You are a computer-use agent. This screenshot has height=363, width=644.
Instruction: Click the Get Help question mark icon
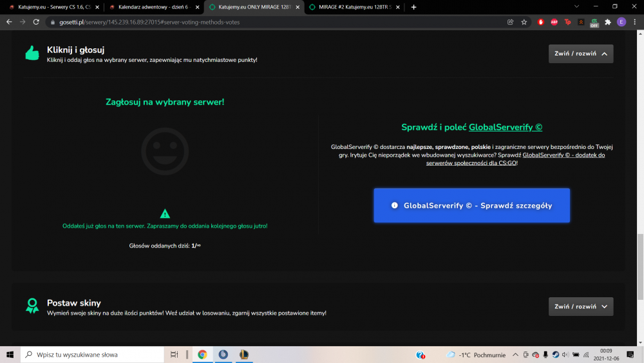(x=420, y=355)
